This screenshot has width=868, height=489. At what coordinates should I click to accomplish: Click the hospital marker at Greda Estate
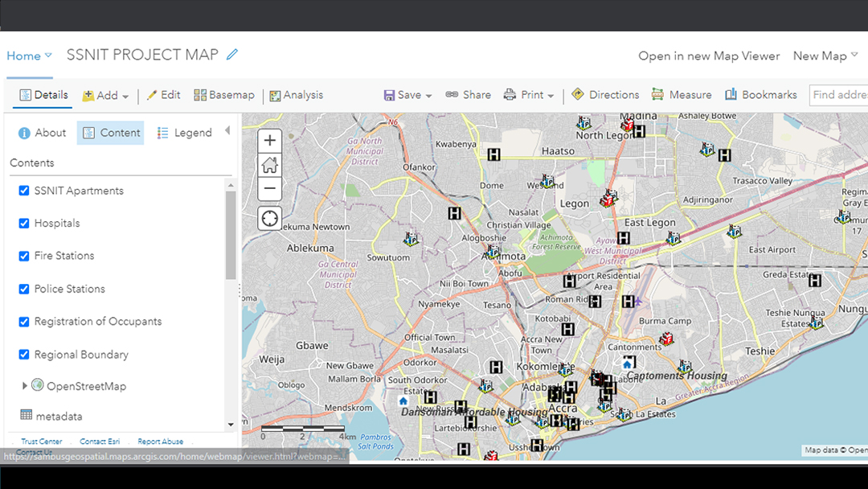815,281
